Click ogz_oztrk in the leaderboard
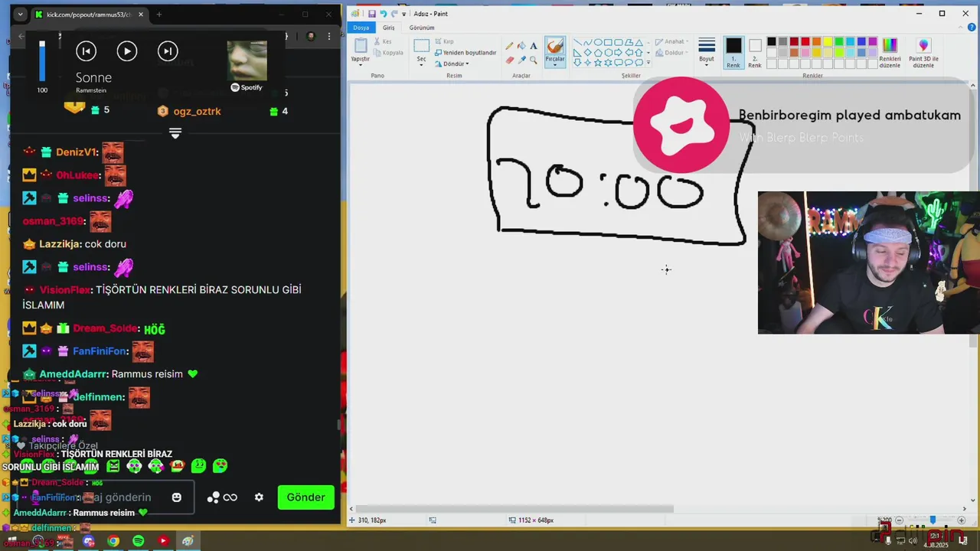 pyautogui.click(x=197, y=111)
